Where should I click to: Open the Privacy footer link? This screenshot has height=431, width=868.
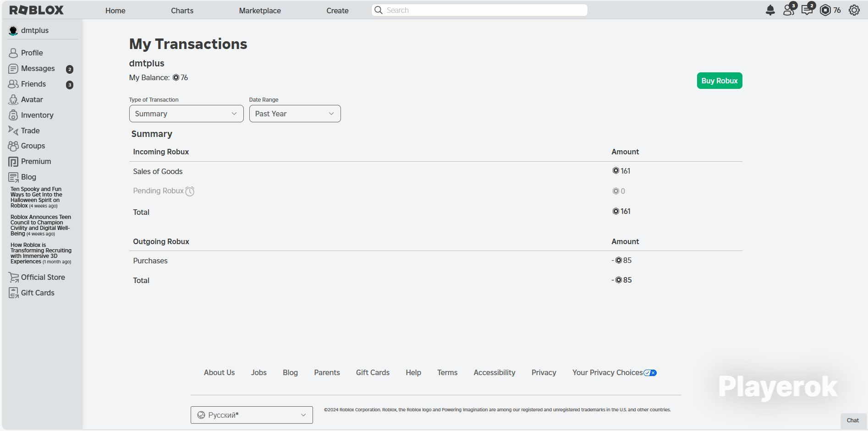(544, 373)
